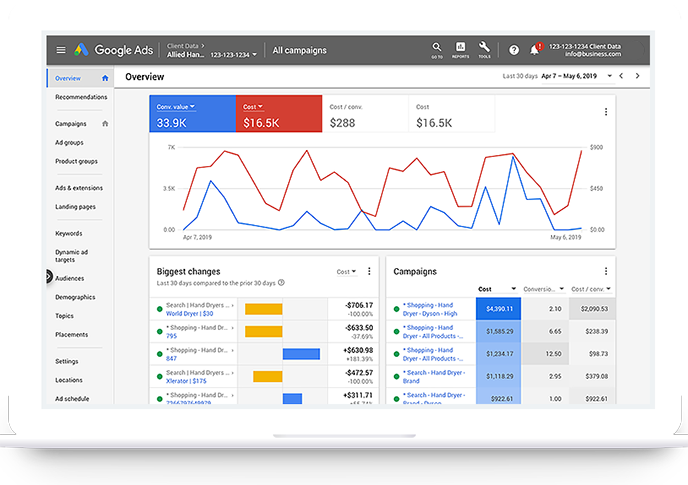Go to the next date range
Screen dimensions: 688x485
pos(638,76)
